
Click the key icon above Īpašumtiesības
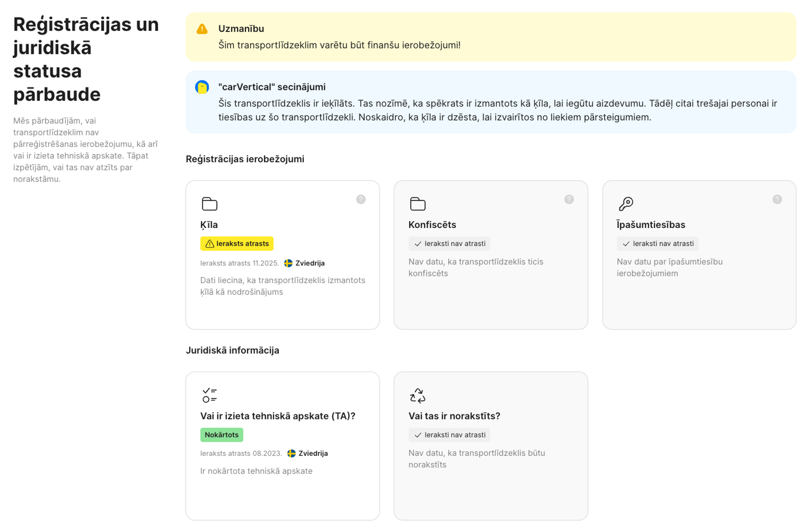coord(626,204)
